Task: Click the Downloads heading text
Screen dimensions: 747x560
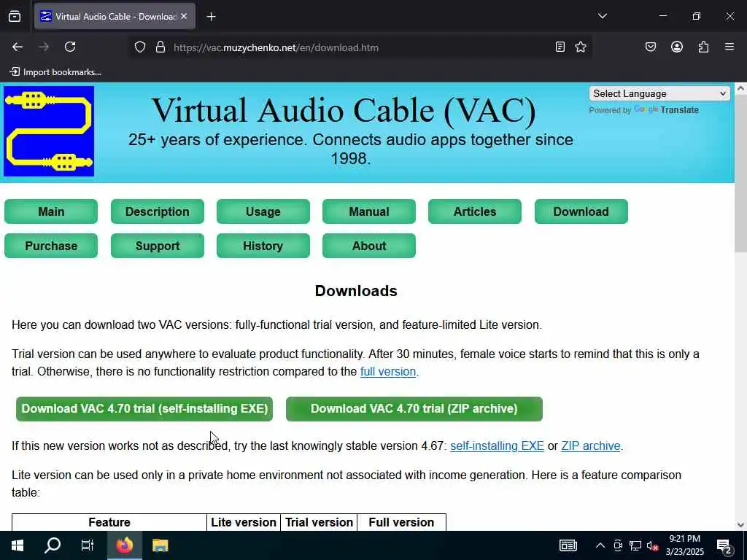Action: 356,291
